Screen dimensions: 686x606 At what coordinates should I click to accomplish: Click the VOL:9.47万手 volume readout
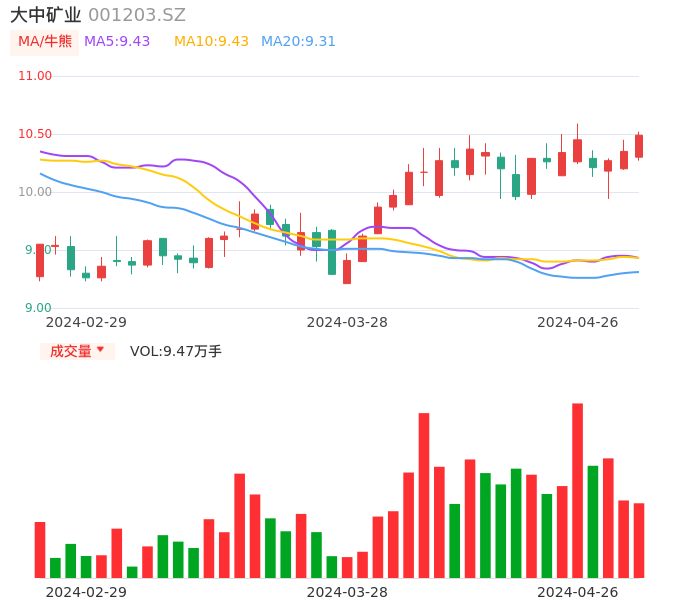point(176,351)
